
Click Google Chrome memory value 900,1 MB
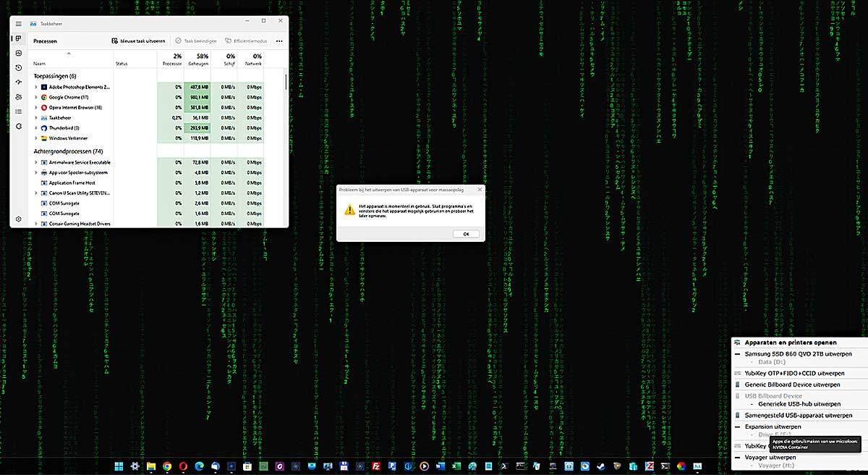click(x=198, y=97)
